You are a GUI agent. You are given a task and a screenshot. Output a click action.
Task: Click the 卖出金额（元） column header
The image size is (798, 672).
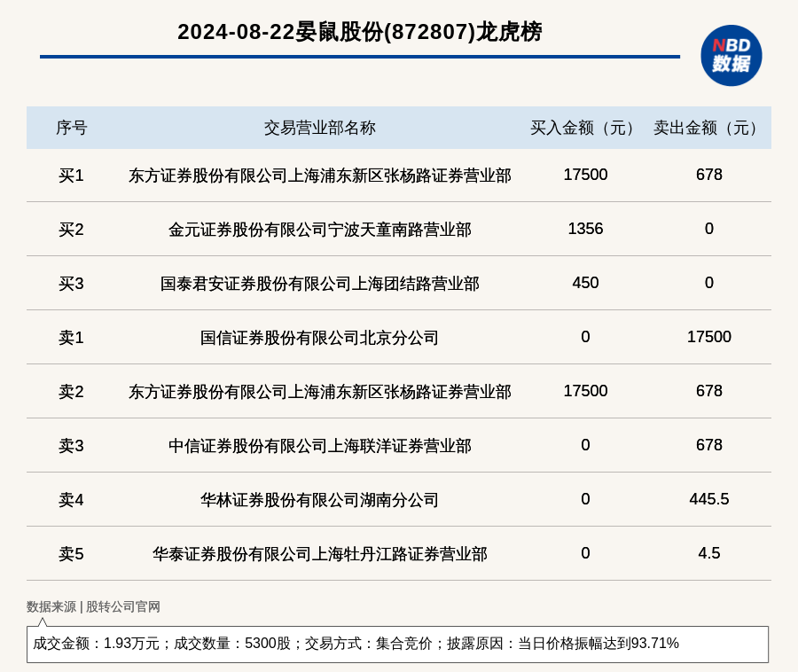(x=708, y=128)
